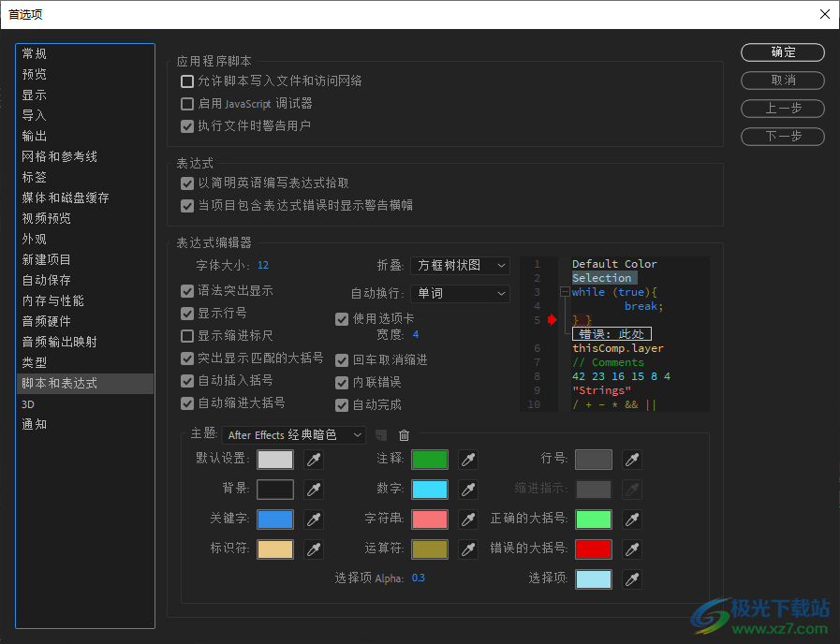Collapse the code fold box at line 3
The width and height of the screenshot is (840, 644).
[x=565, y=292]
